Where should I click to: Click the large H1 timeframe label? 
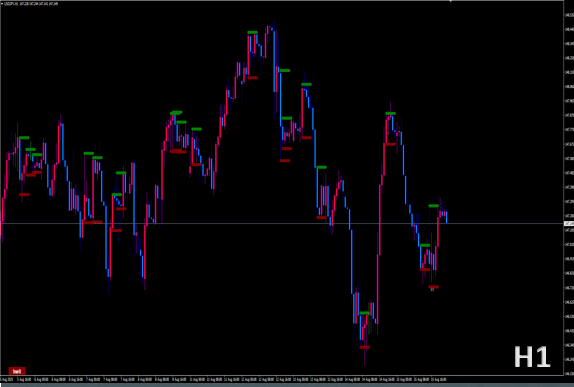[x=532, y=357]
